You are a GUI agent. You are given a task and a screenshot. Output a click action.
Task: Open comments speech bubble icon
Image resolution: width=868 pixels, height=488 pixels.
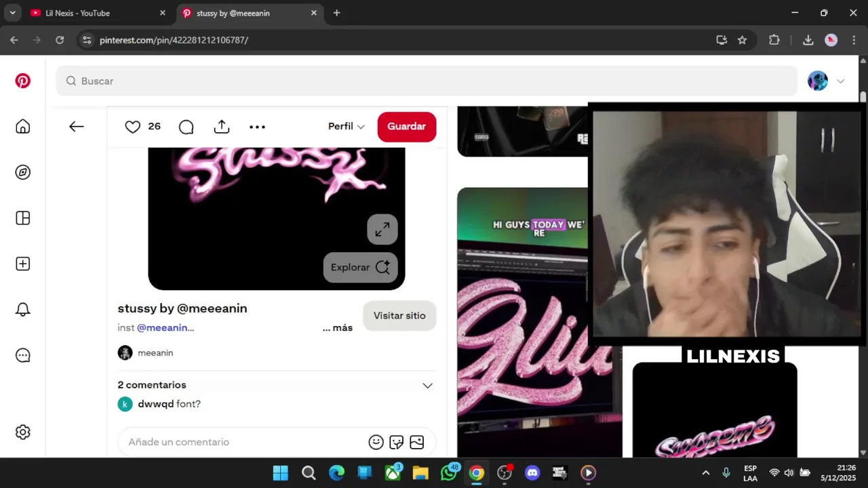186,127
